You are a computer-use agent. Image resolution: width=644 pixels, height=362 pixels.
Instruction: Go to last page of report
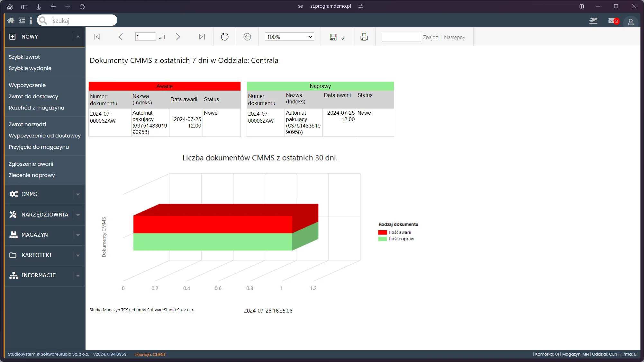pos(202,37)
